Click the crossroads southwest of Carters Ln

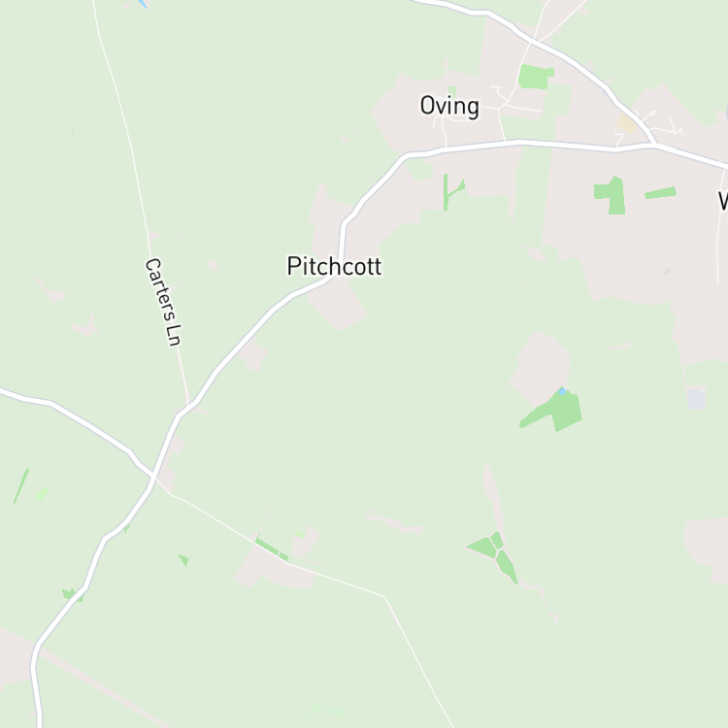tap(153, 475)
